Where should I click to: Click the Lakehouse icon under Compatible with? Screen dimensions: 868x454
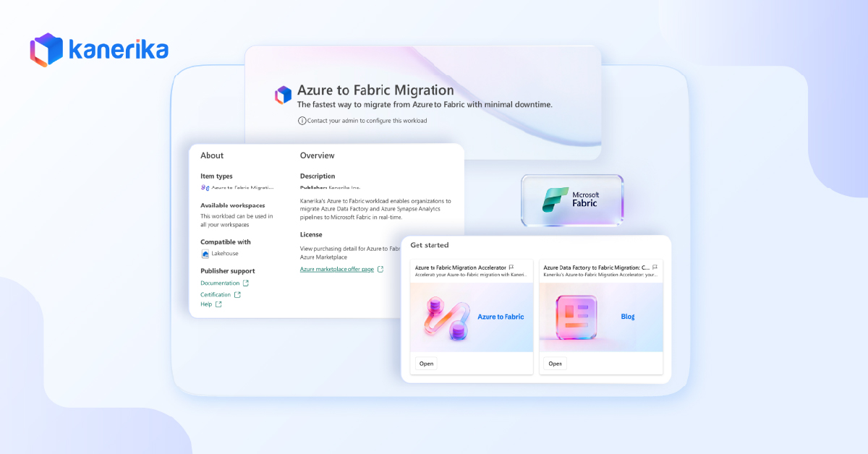point(205,254)
